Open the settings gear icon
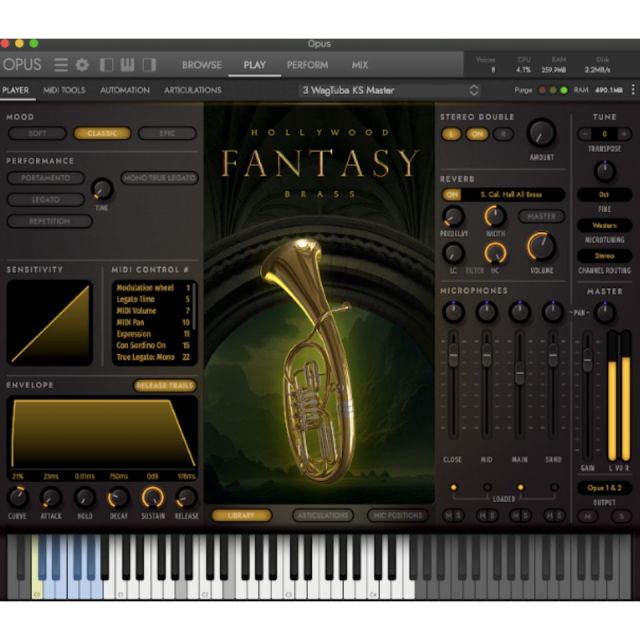This screenshot has width=640, height=640. (x=82, y=65)
